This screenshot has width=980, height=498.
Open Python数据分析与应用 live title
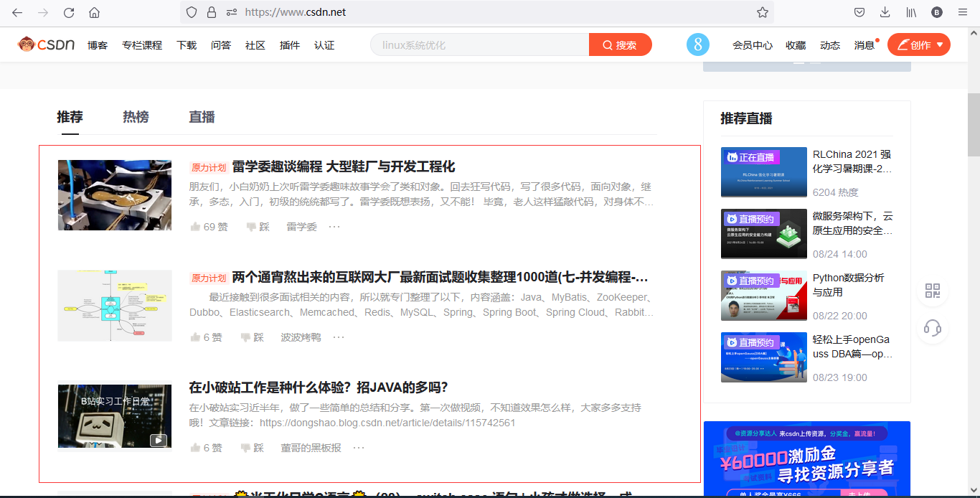[x=849, y=285]
